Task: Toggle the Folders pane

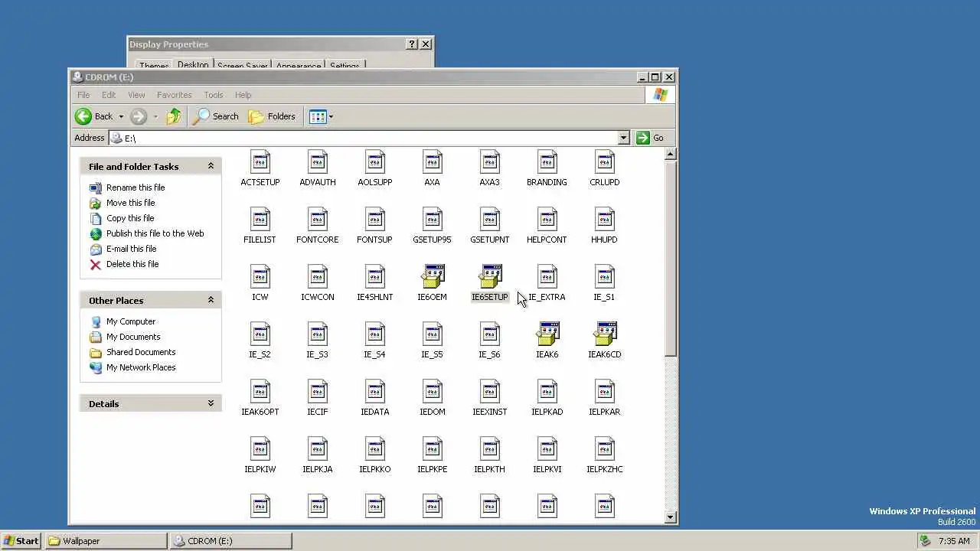Action: 272,116
